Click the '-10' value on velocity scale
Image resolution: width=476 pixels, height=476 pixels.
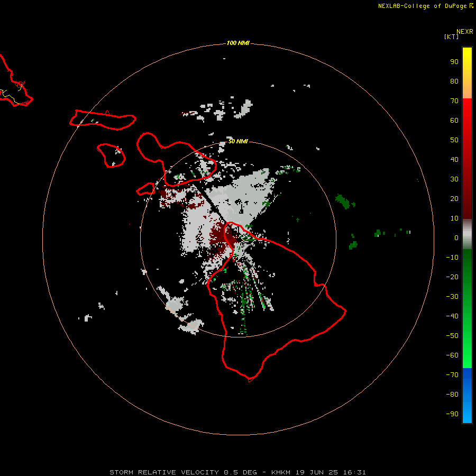click(x=452, y=258)
